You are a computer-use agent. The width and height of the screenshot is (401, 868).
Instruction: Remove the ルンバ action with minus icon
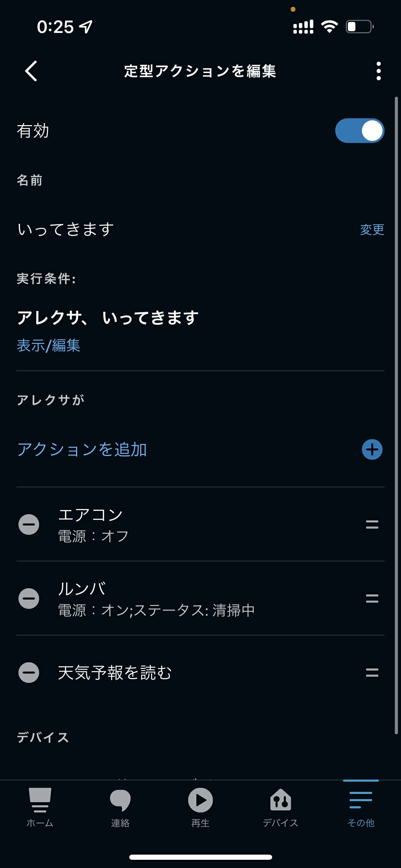click(x=29, y=598)
